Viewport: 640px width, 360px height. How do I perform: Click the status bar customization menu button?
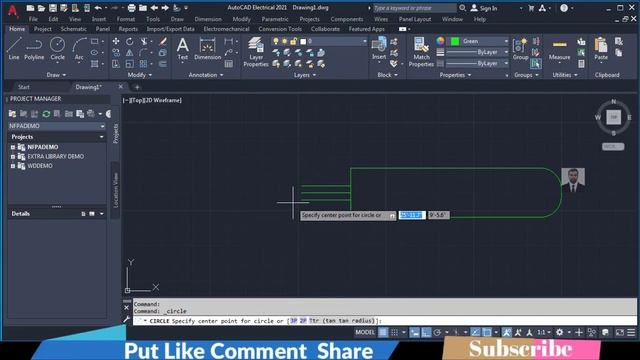(x=631, y=333)
